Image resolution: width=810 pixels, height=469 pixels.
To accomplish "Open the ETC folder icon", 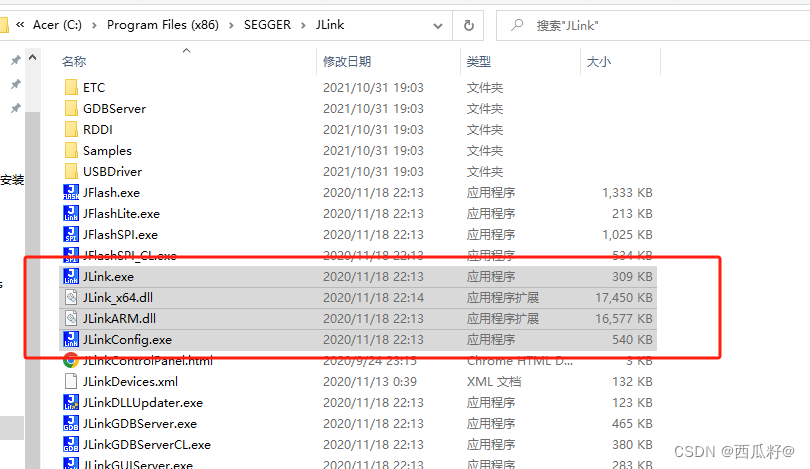I will [x=71, y=87].
